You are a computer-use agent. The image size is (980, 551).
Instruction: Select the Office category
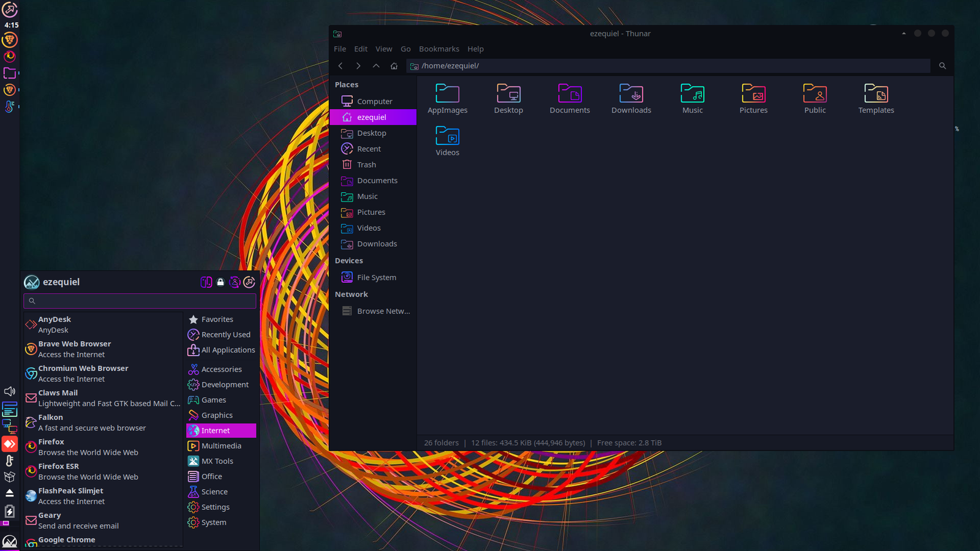click(221, 476)
